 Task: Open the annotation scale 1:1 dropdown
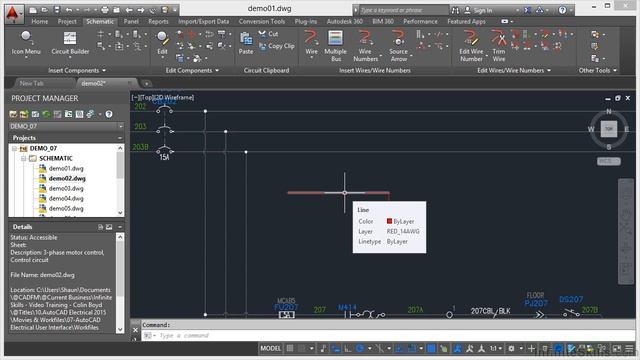tap(496, 349)
